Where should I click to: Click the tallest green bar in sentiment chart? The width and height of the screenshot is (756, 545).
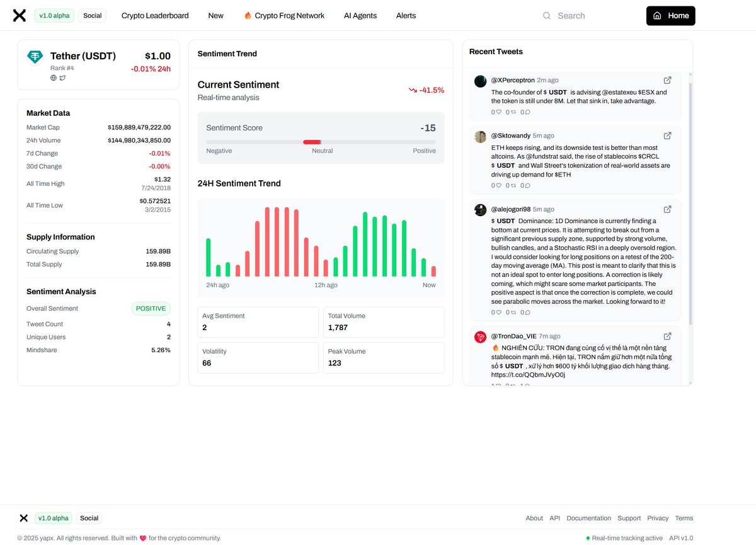365,244
